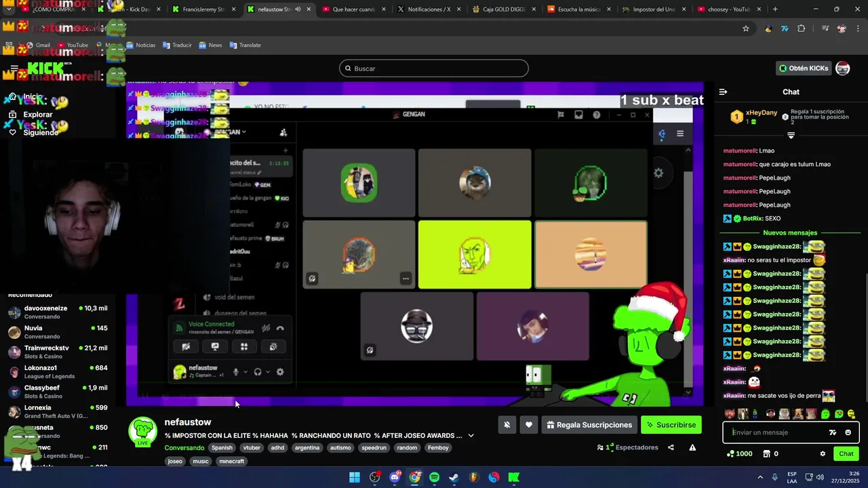Open a new browser tab
Viewport: 868px width, 488px height.
tap(775, 9)
